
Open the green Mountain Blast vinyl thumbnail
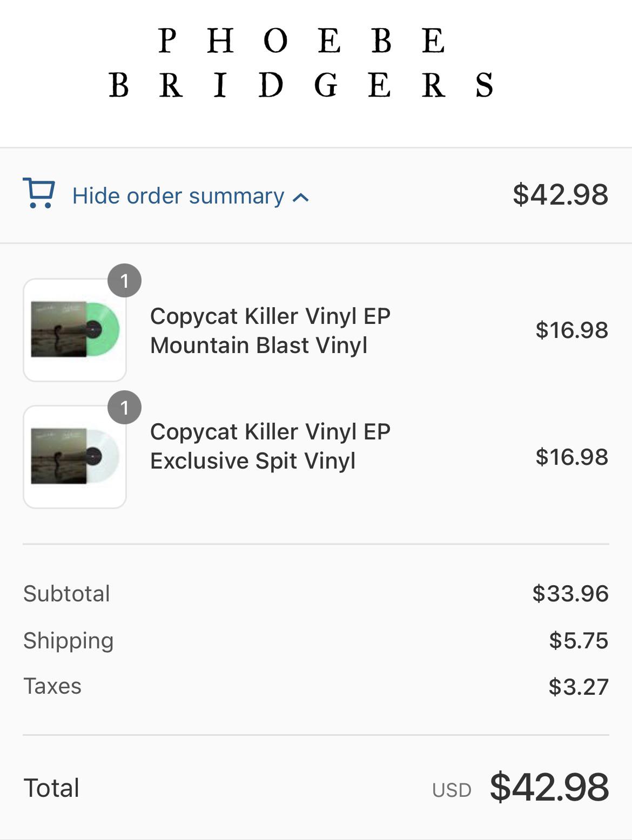(x=75, y=330)
